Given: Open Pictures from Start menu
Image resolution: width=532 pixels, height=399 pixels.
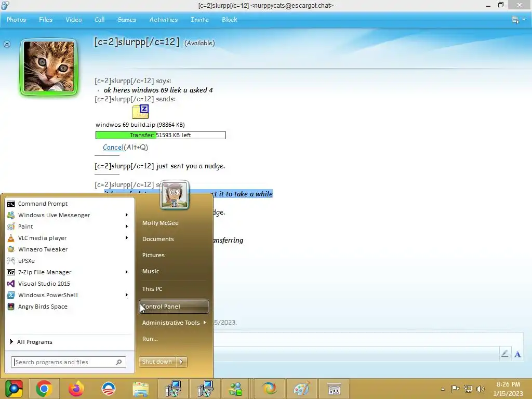Looking at the screenshot, I should coord(153,255).
